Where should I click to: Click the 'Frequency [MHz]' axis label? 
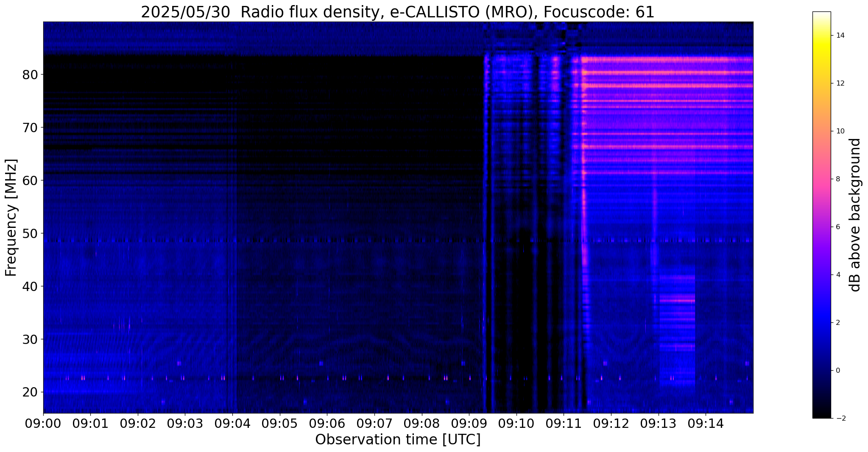[11, 218]
